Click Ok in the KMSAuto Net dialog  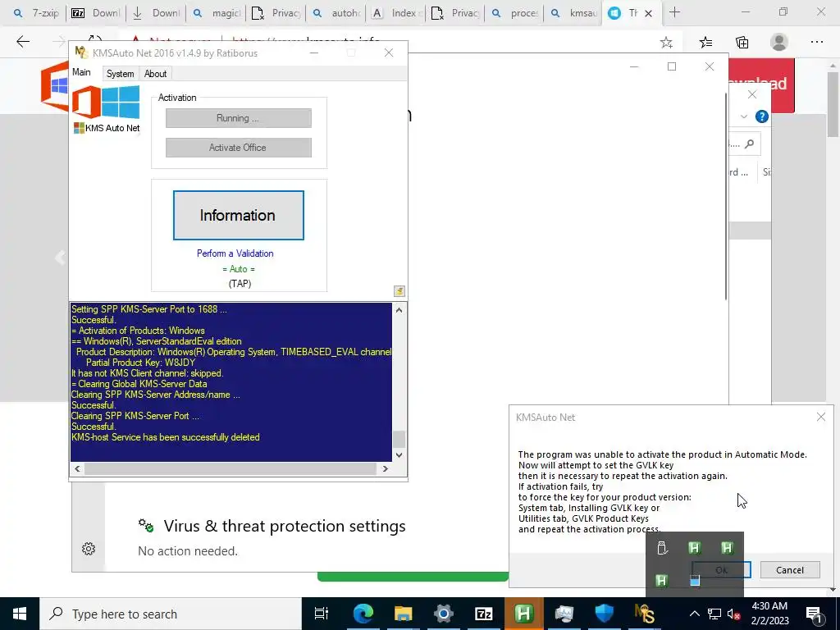pos(721,570)
